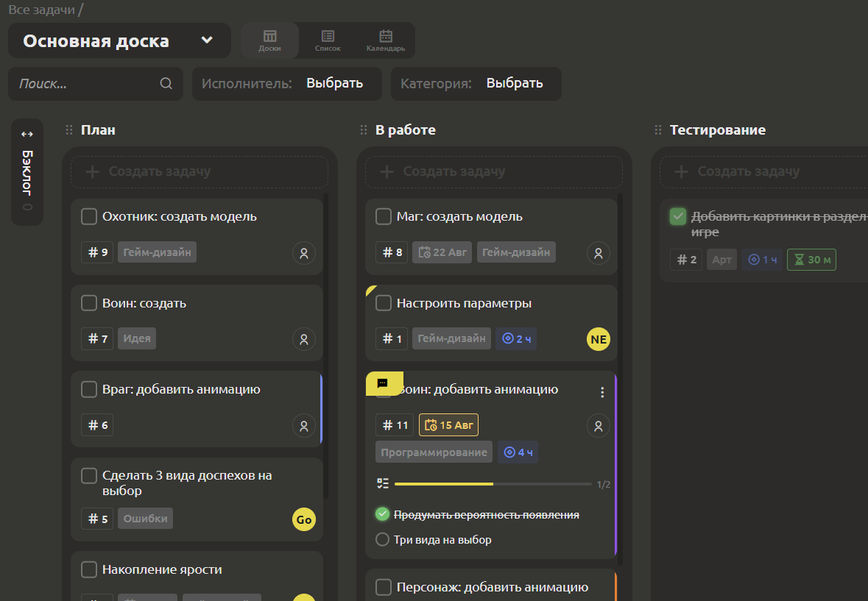Open the Список list view
Screen dimensions: 868x601
point(328,40)
